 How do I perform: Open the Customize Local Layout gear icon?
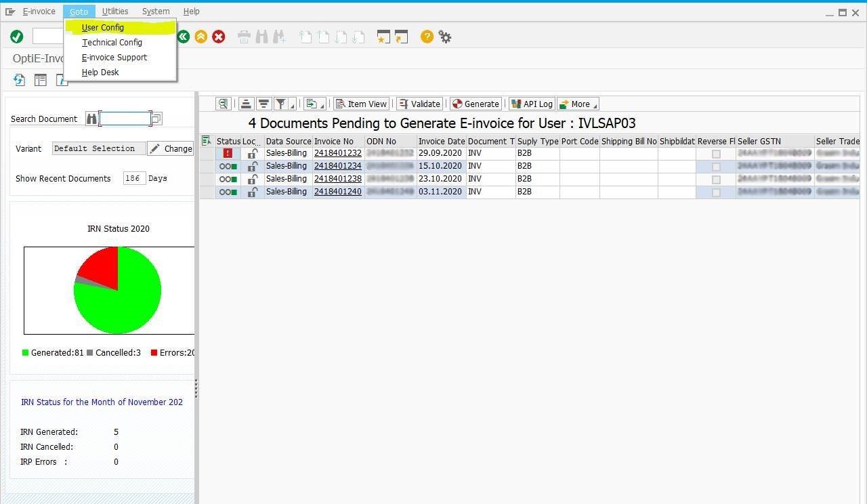(445, 37)
